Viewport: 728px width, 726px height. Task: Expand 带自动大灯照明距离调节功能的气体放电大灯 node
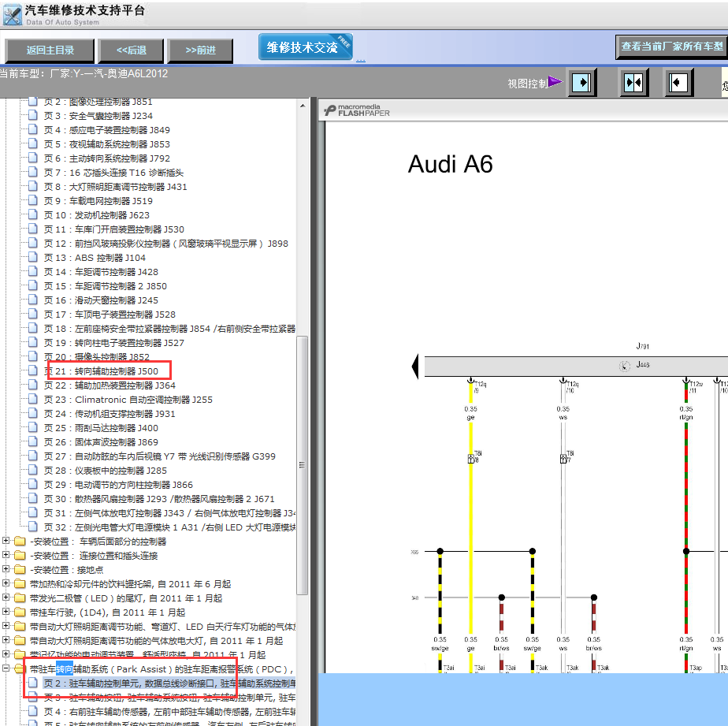[6, 640]
